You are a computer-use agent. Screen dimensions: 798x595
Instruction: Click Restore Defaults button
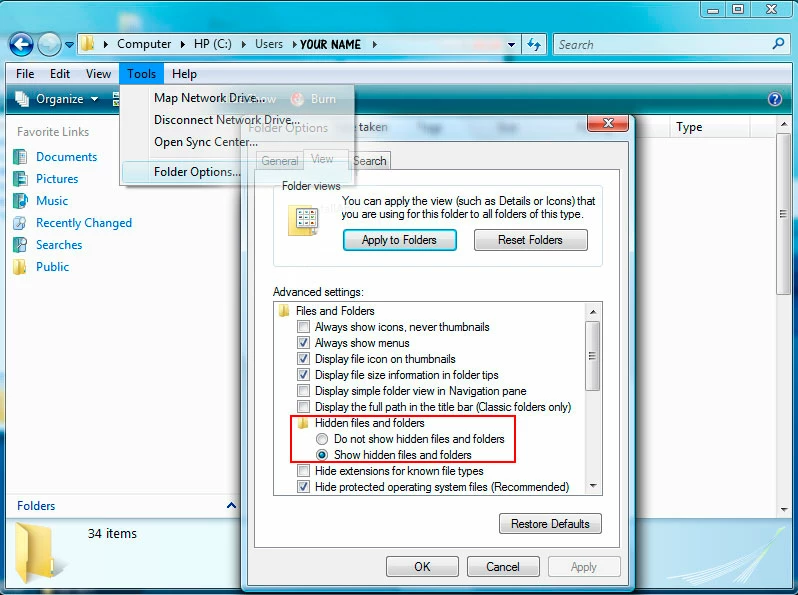[550, 524]
